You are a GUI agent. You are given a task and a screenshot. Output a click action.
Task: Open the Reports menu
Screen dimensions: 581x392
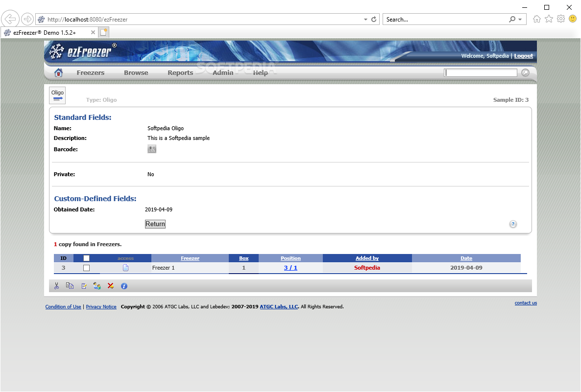click(180, 72)
